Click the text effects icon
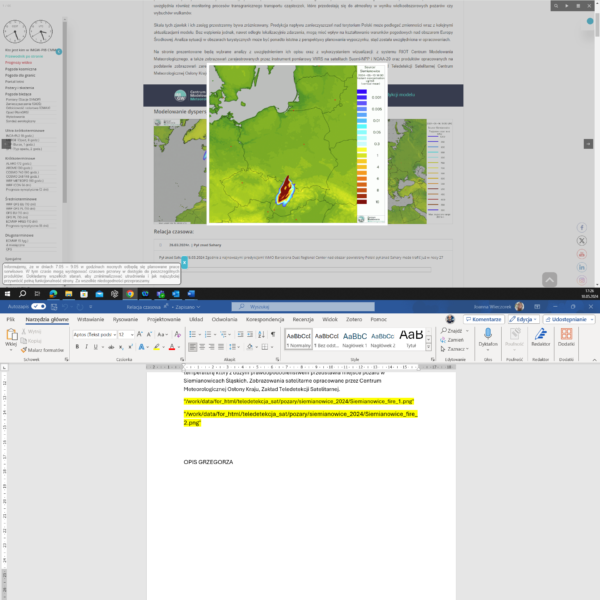This screenshot has width=600, height=600. click(x=141, y=347)
